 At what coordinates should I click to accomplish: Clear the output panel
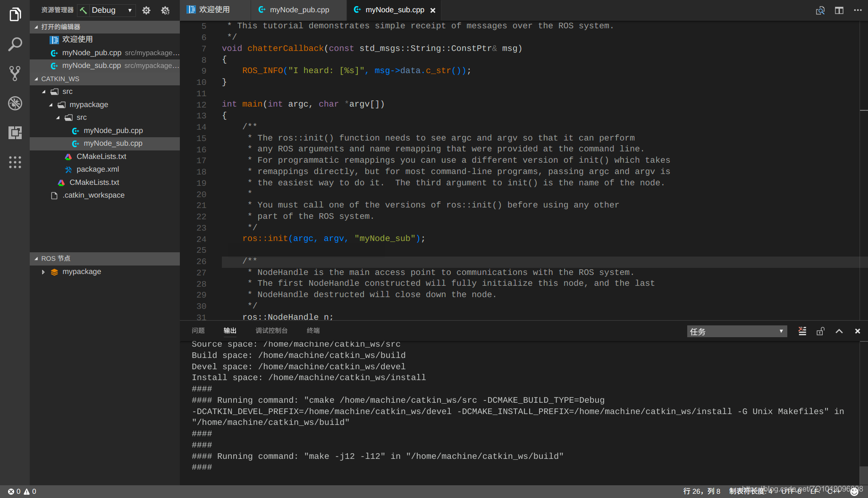[x=802, y=331]
